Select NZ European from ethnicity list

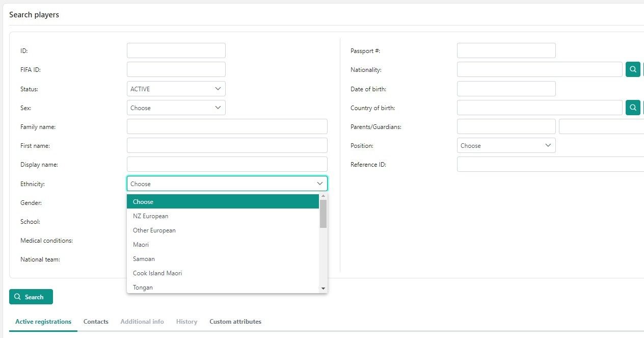click(151, 216)
